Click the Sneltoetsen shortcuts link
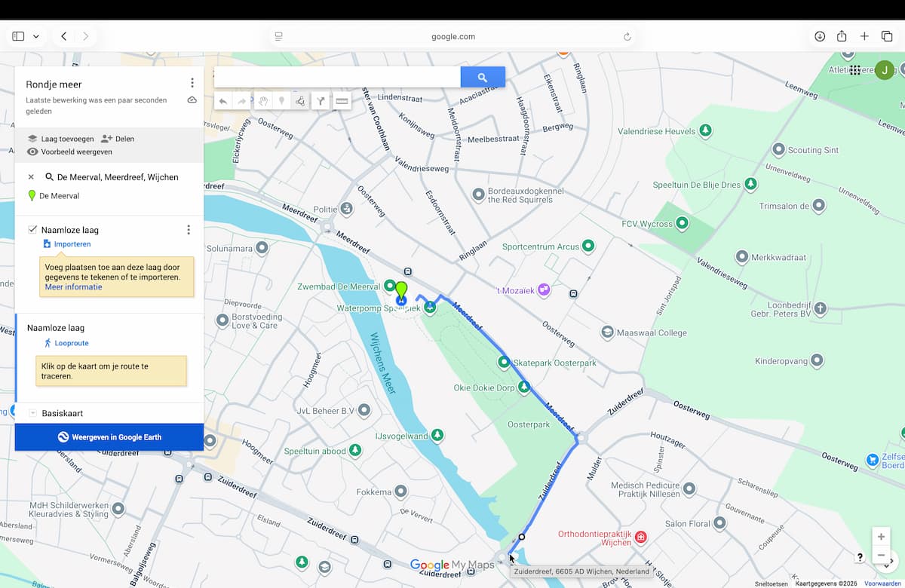This screenshot has width=905, height=588. click(x=771, y=583)
